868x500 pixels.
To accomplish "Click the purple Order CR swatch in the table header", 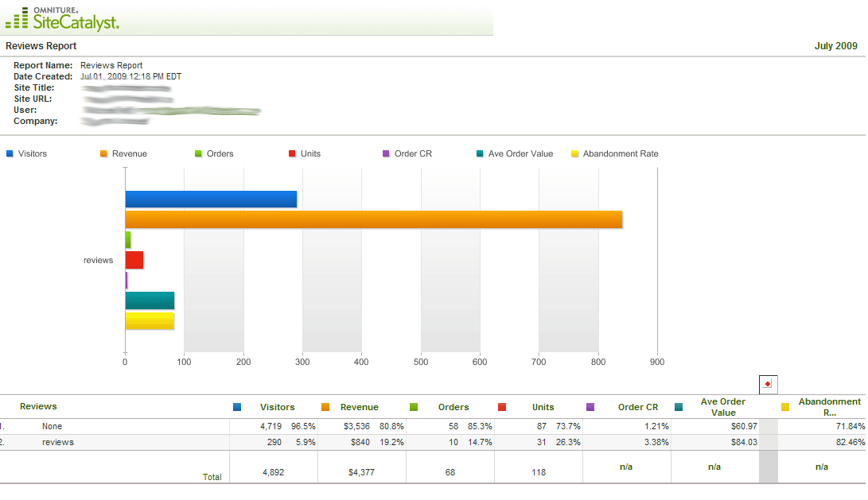I will (x=590, y=407).
